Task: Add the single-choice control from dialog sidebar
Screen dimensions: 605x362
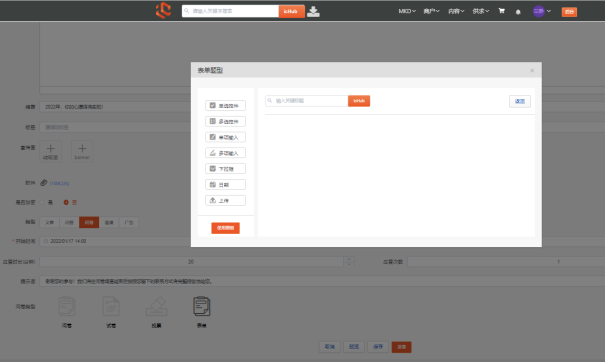Action: click(x=225, y=105)
